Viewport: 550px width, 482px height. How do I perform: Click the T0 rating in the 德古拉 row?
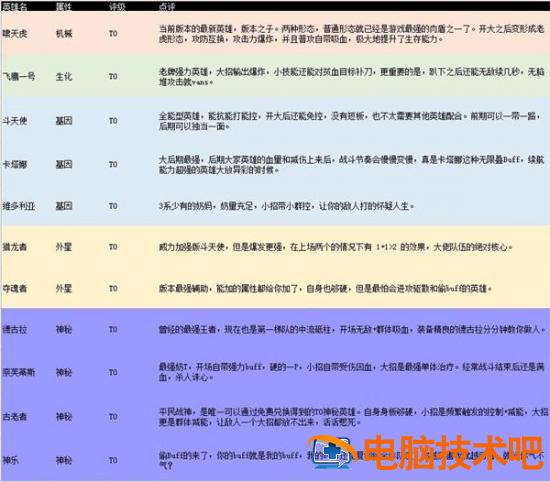[x=113, y=330]
